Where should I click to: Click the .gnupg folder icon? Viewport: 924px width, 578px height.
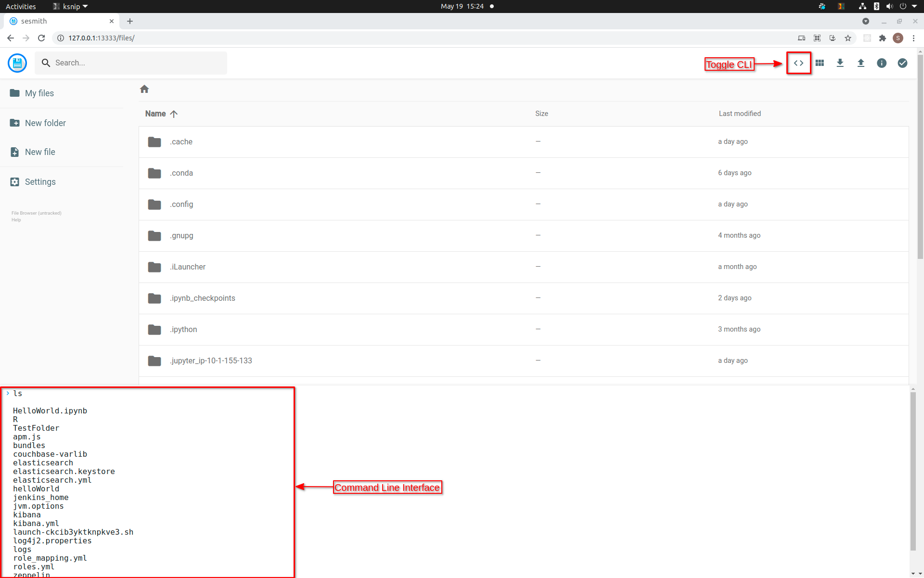154,236
